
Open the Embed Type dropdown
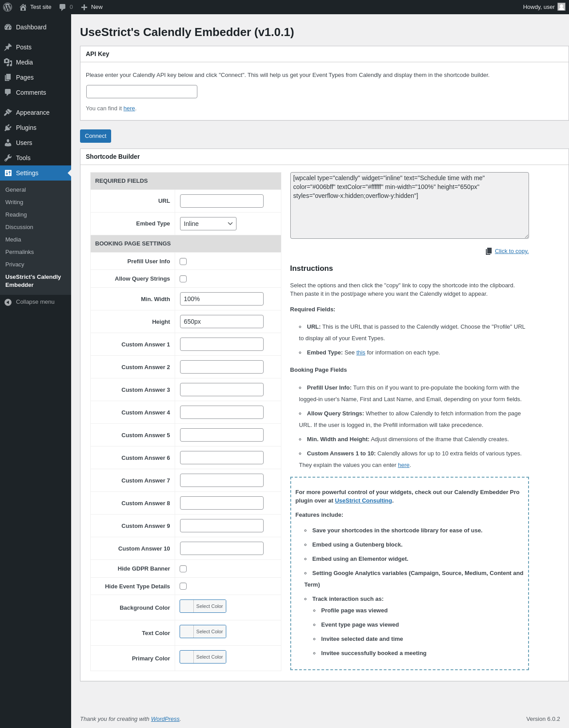208,224
